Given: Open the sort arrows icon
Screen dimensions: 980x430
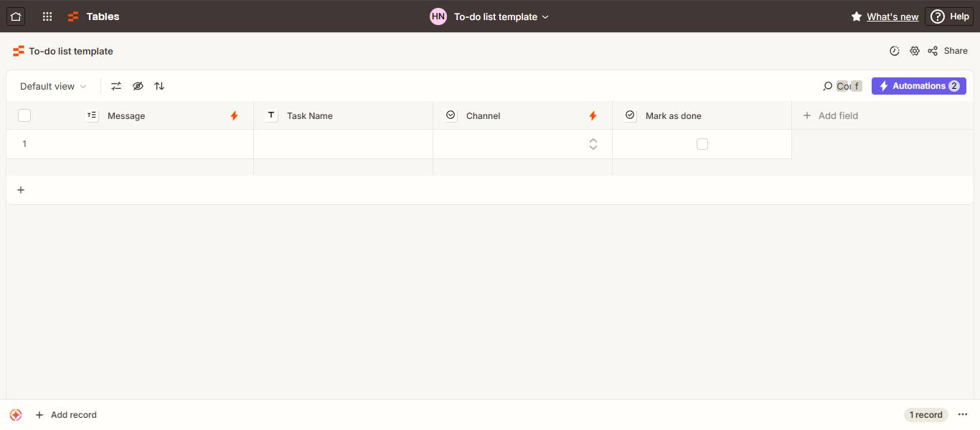Looking at the screenshot, I should pyautogui.click(x=159, y=86).
